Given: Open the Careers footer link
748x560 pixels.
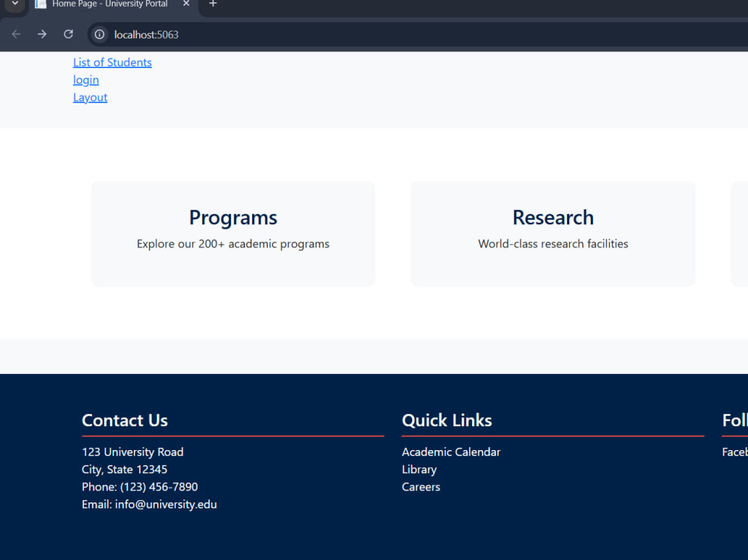Looking at the screenshot, I should pos(420,487).
